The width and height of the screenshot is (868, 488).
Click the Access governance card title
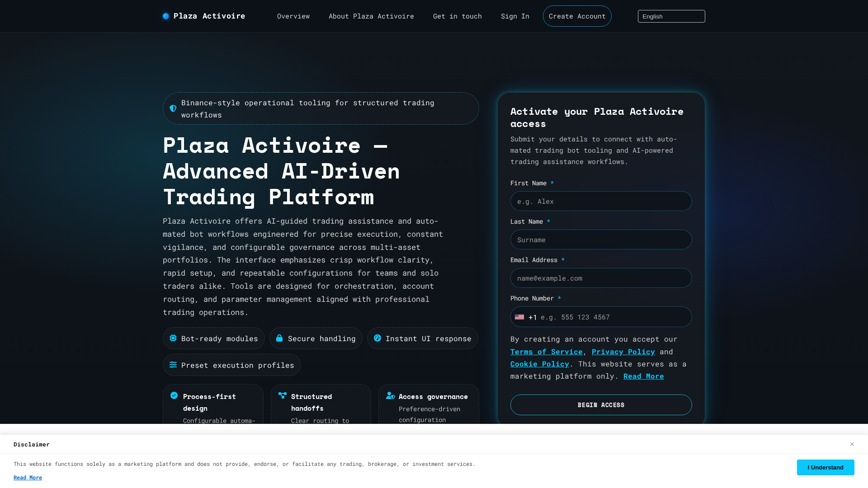tap(433, 396)
